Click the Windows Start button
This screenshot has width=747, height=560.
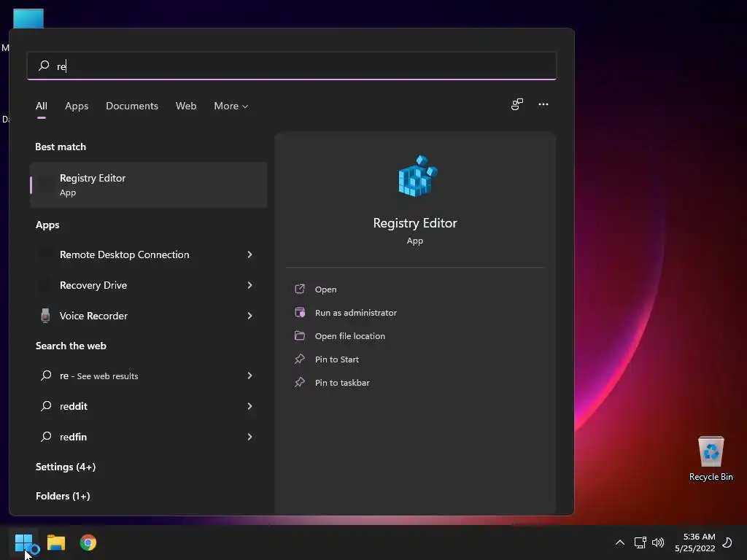click(x=23, y=542)
